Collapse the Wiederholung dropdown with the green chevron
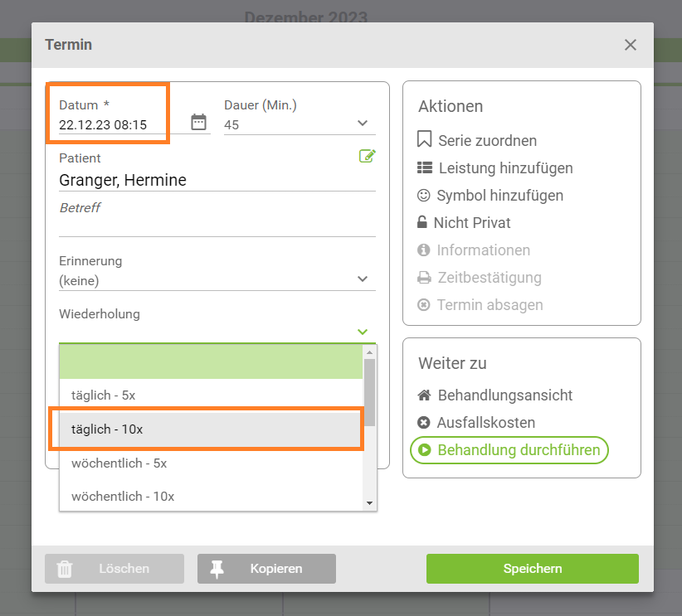The image size is (682, 616). click(x=363, y=332)
